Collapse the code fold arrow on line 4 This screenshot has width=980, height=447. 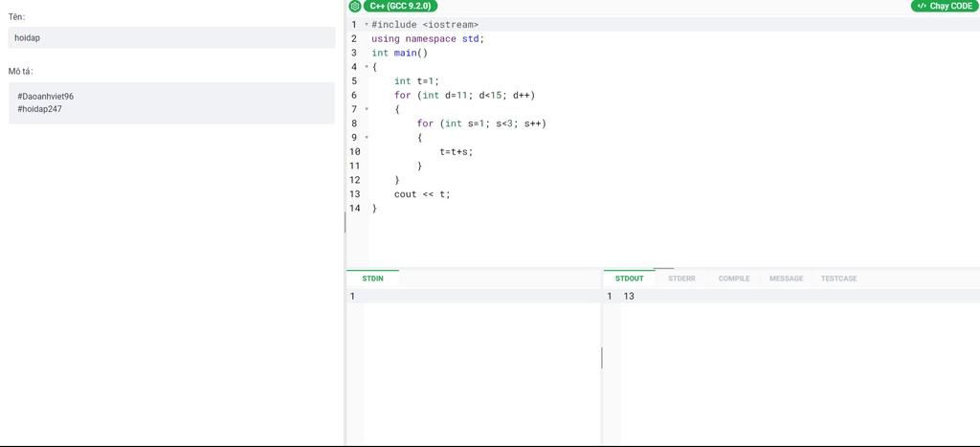[367, 67]
